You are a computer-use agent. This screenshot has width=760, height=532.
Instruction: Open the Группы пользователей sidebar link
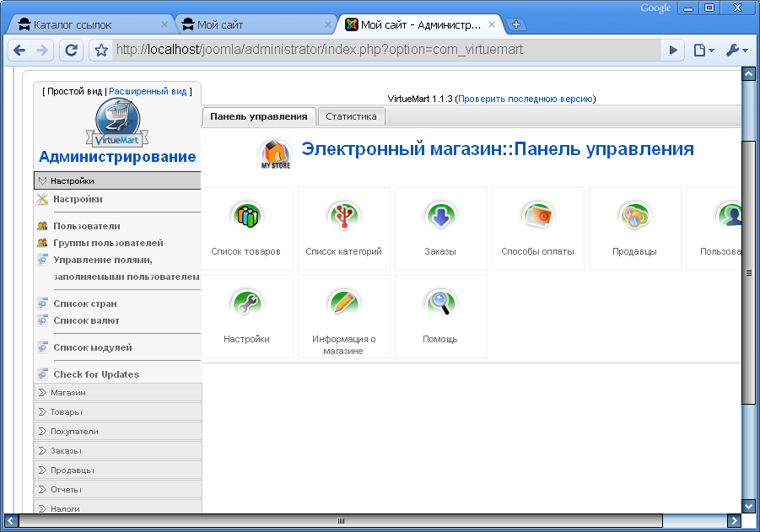pyautogui.click(x=108, y=243)
